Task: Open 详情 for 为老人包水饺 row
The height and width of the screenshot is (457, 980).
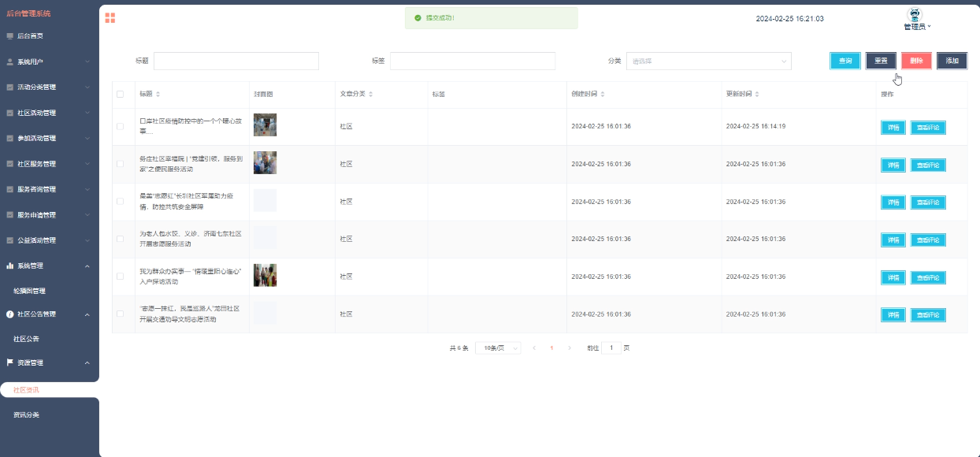Action: [x=893, y=240]
